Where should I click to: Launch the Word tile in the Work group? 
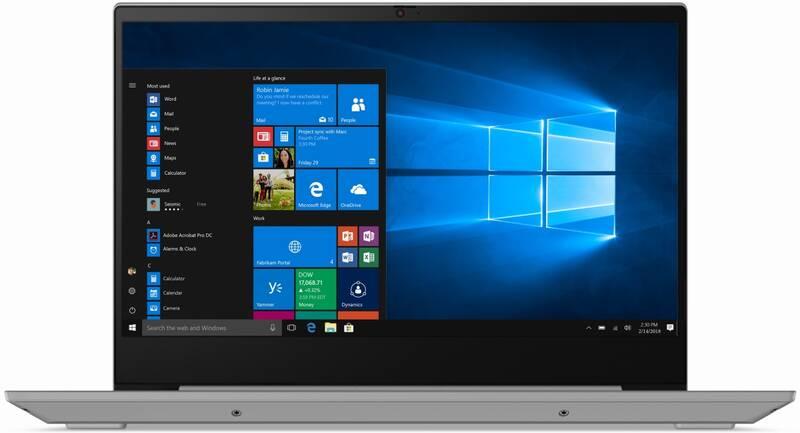click(347, 258)
